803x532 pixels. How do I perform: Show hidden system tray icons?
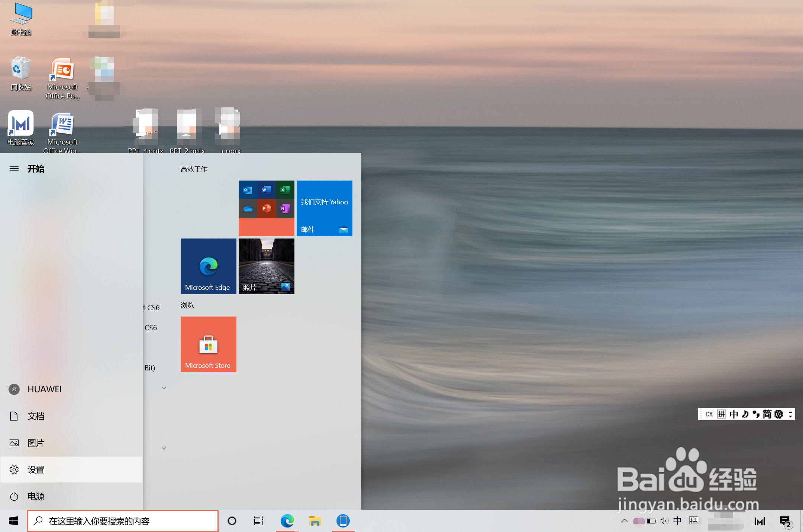tap(625, 521)
